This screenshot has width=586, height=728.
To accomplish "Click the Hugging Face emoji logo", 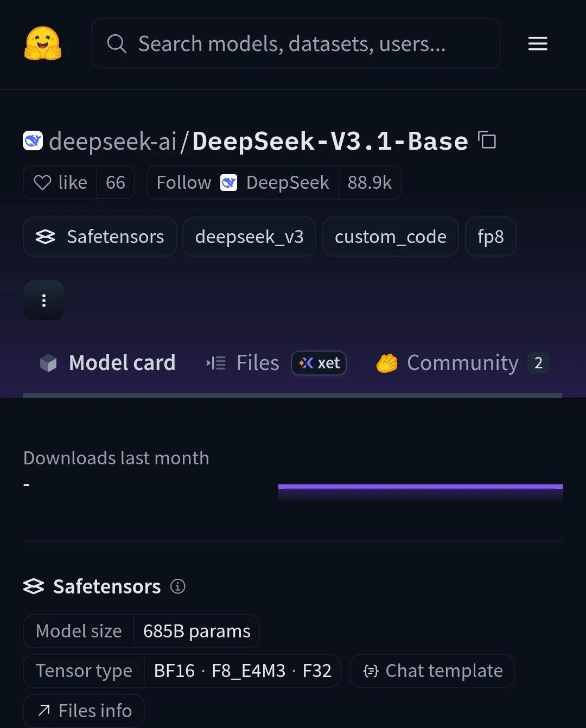I will (43, 43).
